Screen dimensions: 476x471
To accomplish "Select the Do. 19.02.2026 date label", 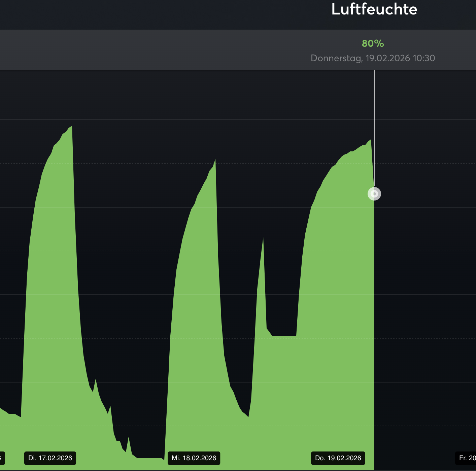I will [338, 458].
